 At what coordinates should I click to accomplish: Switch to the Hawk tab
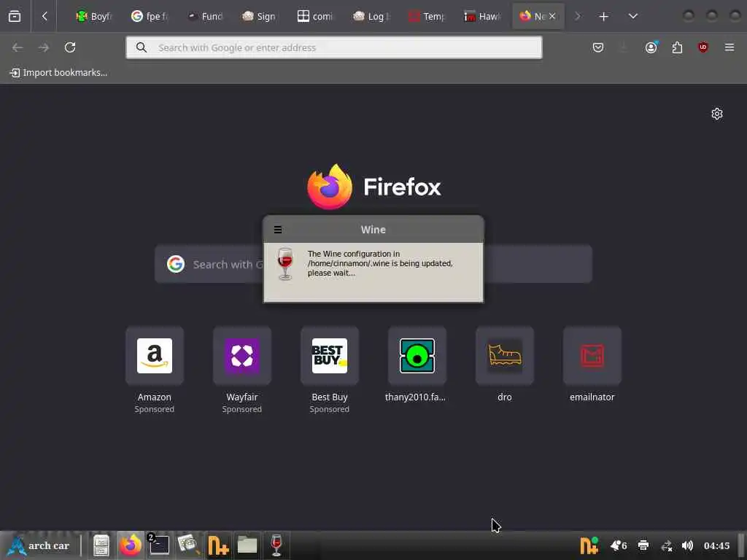(x=482, y=16)
